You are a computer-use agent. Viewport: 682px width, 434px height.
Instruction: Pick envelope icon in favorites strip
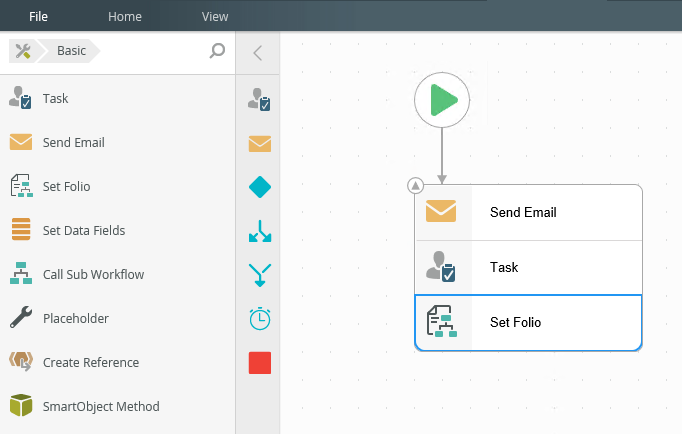pyautogui.click(x=260, y=144)
